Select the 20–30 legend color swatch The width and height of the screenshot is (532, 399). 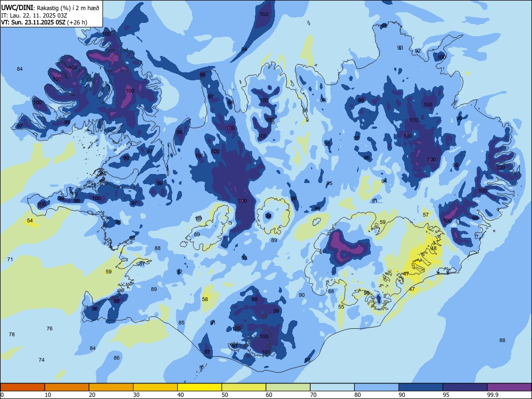tap(111, 387)
